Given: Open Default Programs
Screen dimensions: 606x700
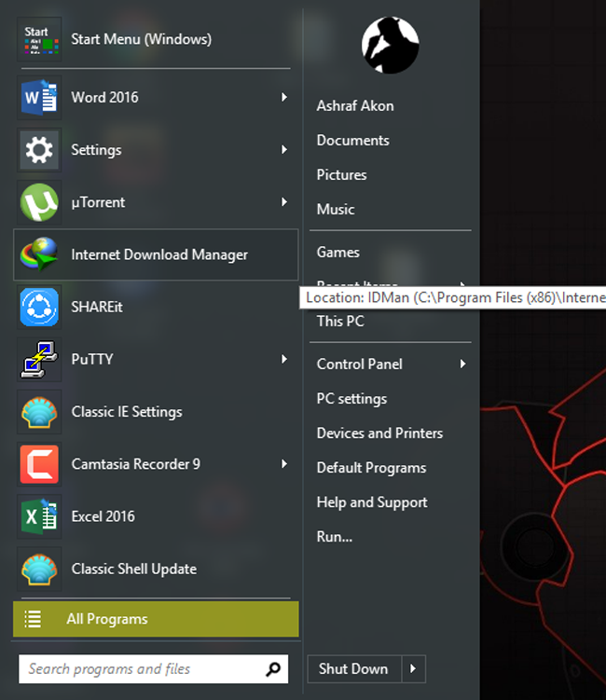Looking at the screenshot, I should (371, 468).
